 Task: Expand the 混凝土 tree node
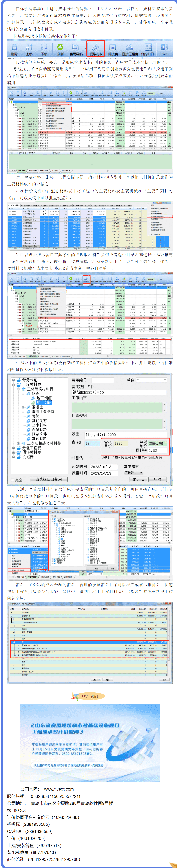(x=23, y=407)
